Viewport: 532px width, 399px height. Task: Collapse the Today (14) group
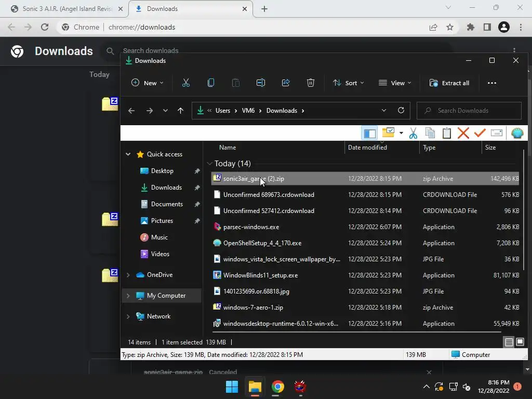tap(210, 164)
